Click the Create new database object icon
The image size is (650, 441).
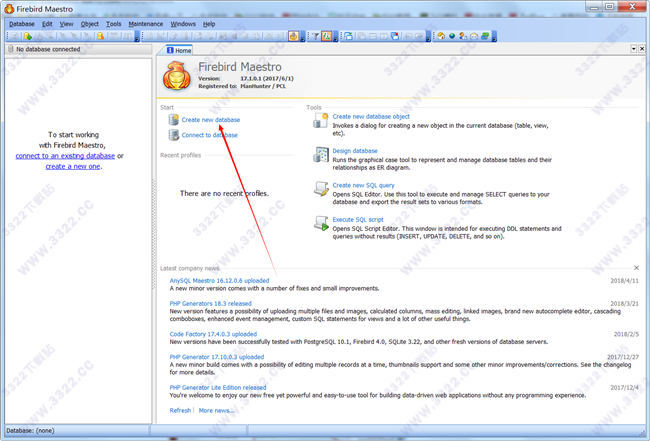coord(320,120)
